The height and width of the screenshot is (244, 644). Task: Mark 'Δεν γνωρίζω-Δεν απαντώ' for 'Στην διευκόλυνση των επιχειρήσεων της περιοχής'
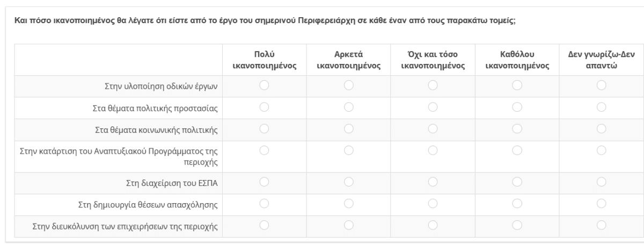[601, 225]
